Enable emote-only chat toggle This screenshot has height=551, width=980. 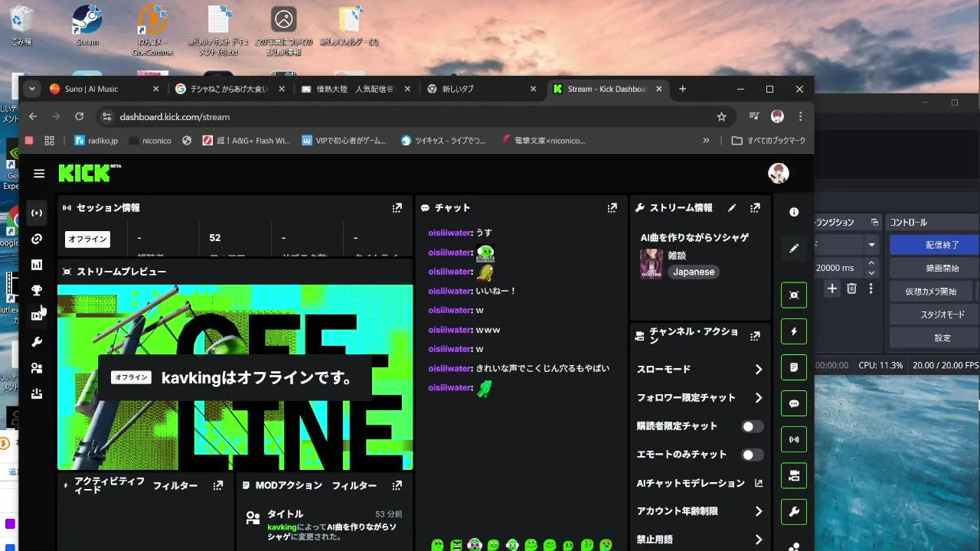click(x=753, y=455)
